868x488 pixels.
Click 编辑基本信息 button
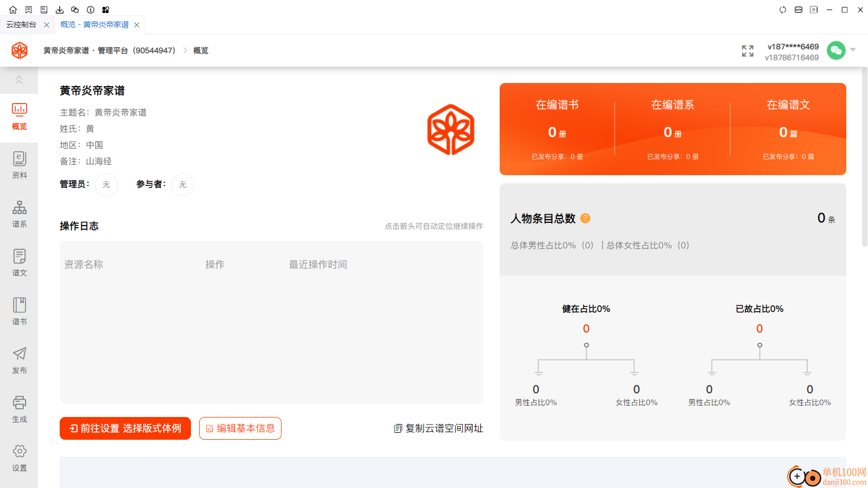tap(240, 428)
